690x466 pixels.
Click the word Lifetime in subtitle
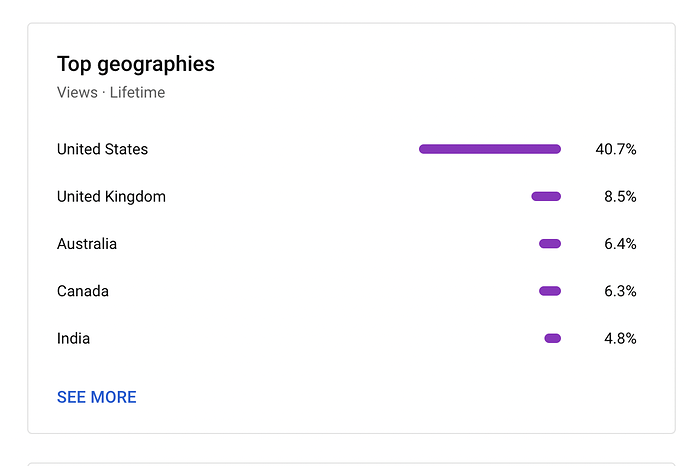pos(137,92)
